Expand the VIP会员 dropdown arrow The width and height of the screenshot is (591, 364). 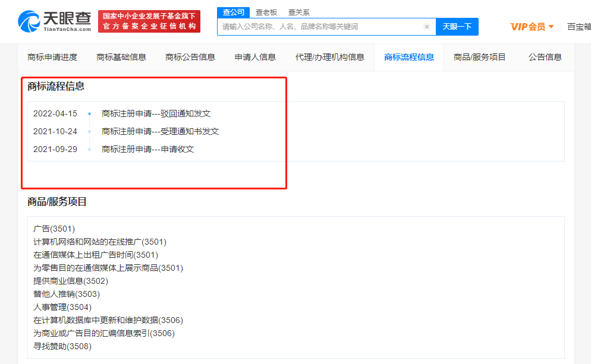tap(551, 27)
